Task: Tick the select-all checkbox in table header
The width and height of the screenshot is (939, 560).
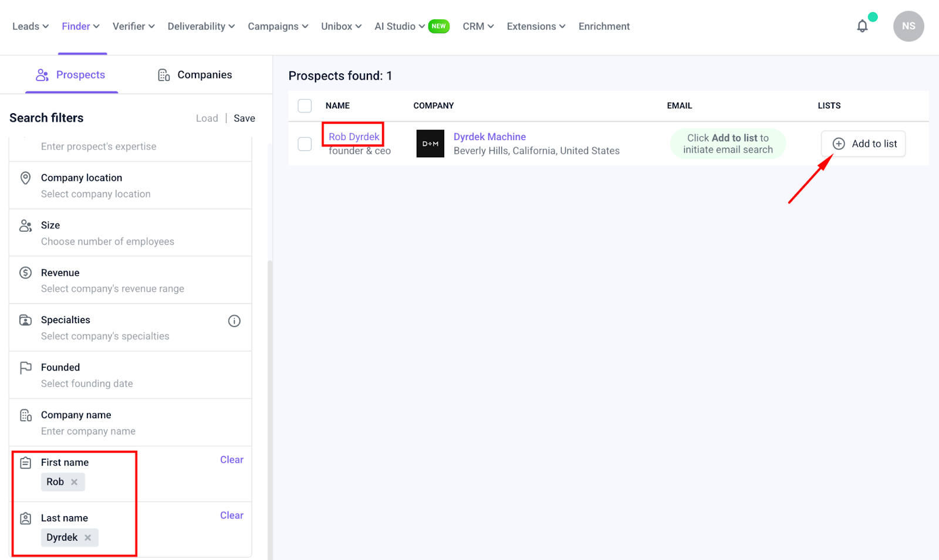Action: coord(305,106)
